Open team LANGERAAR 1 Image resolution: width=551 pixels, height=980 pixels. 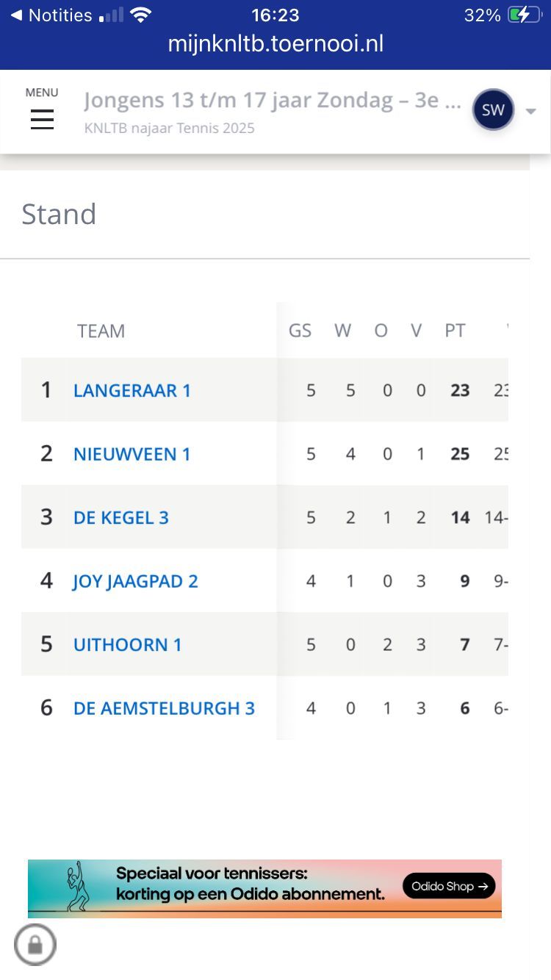[x=132, y=390]
